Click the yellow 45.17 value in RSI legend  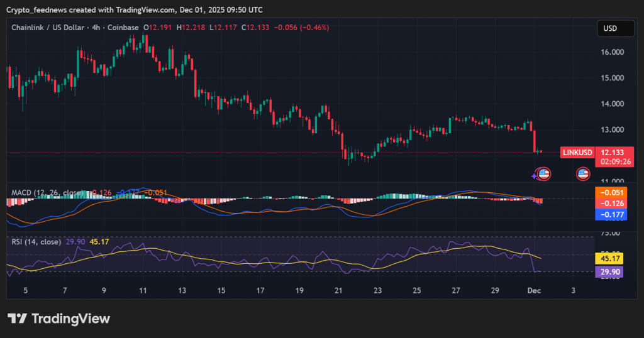(x=99, y=242)
